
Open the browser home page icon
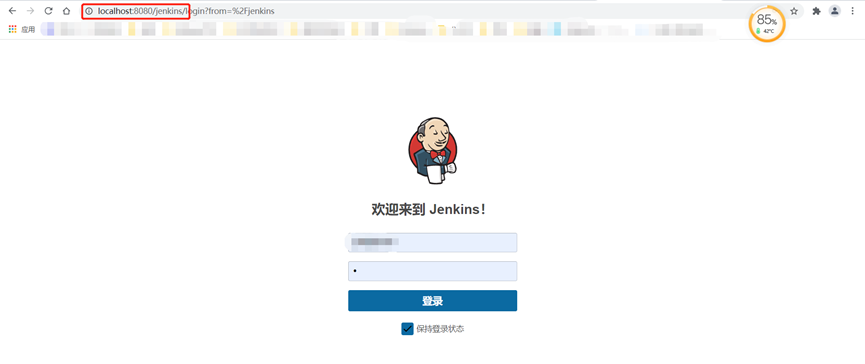click(66, 11)
